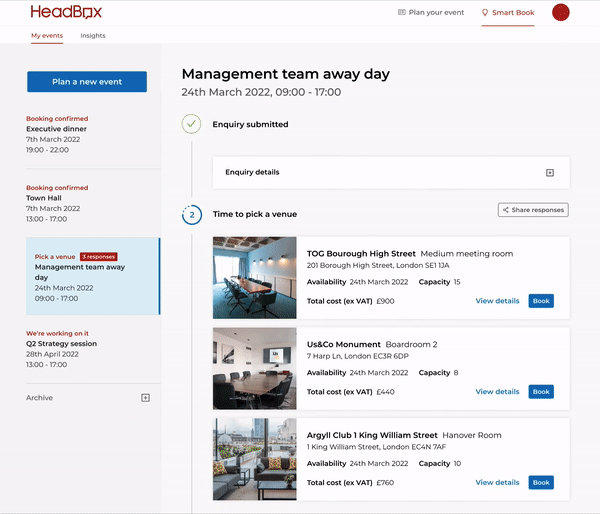View details for Argyll Club venue

tap(497, 482)
